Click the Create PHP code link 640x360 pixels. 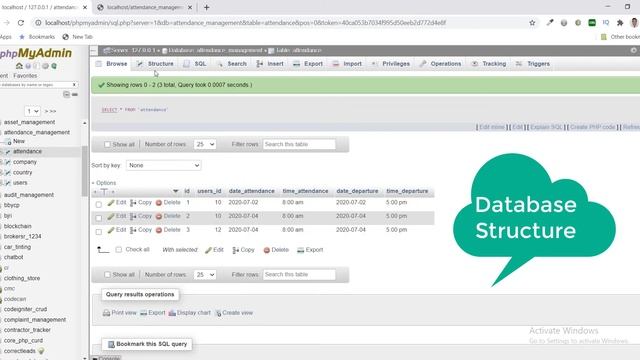592,127
